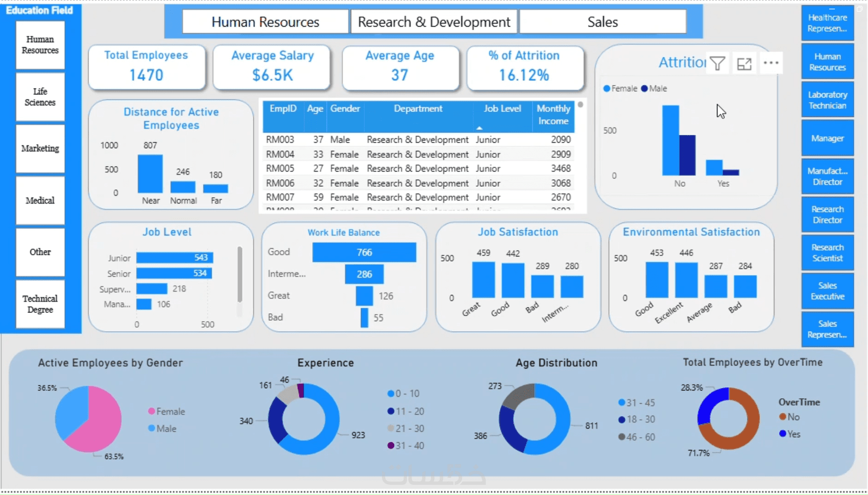
Task: Click the Male legend marker in Attrition chart
Action: pos(644,88)
